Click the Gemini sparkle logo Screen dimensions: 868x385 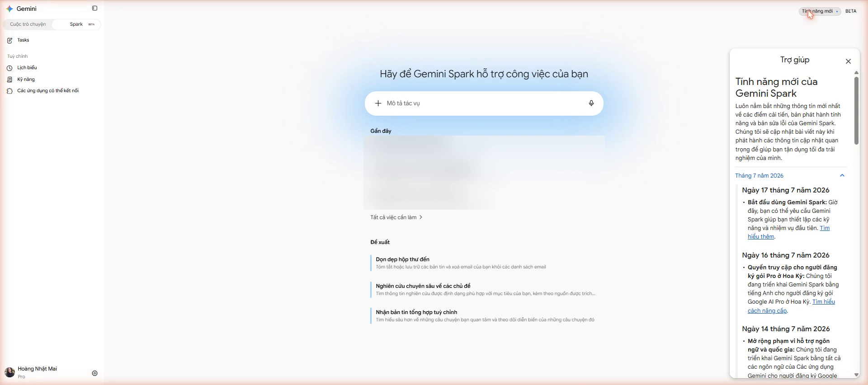point(9,9)
